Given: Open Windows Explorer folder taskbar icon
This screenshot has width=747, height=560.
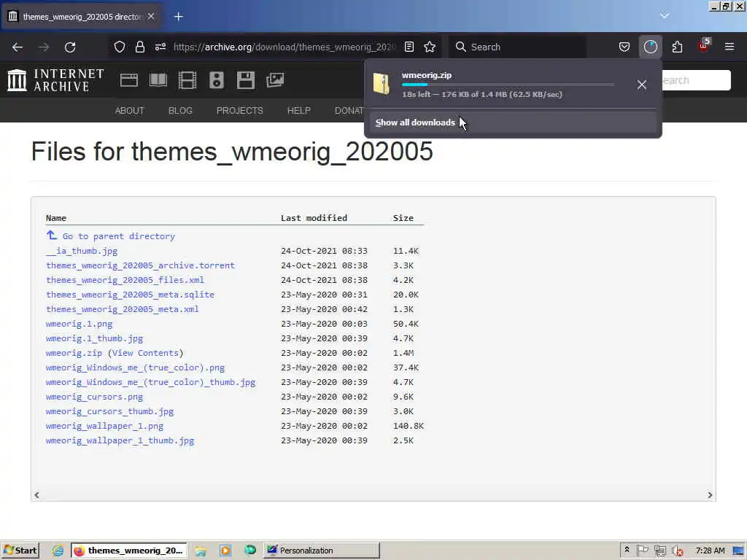Looking at the screenshot, I should pyautogui.click(x=201, y=551).
